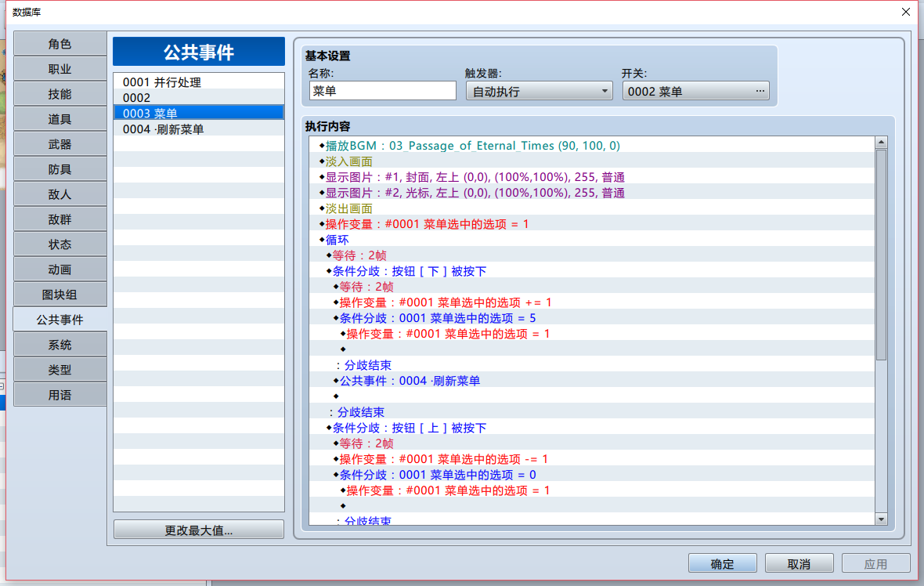924x586 pixels.
Task: Go to the 武器 tab
Action: coord(60,144)
